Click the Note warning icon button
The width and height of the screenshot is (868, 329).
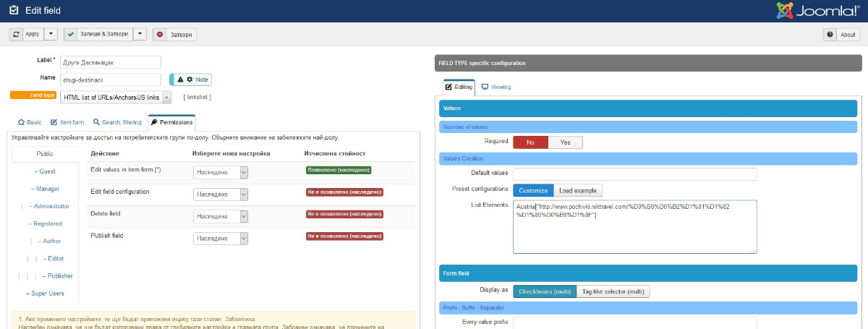tap(190, 80)
